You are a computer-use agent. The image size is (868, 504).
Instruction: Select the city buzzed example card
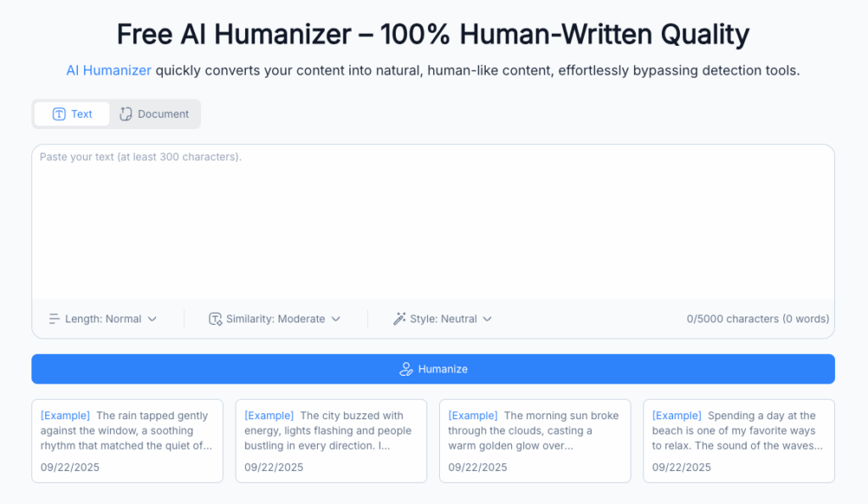point(331,440)
